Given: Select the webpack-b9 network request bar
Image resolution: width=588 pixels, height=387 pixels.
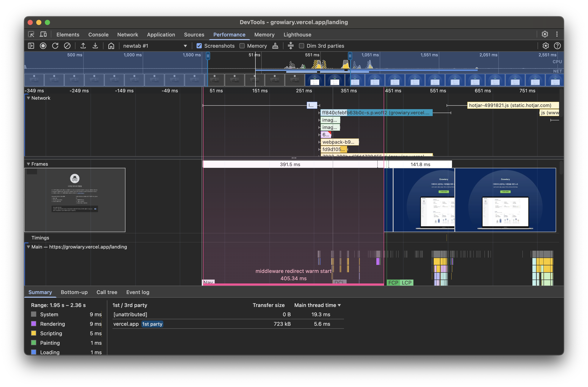Looking at the screenshot, I should pyautogui.click(x=340, y=142).
